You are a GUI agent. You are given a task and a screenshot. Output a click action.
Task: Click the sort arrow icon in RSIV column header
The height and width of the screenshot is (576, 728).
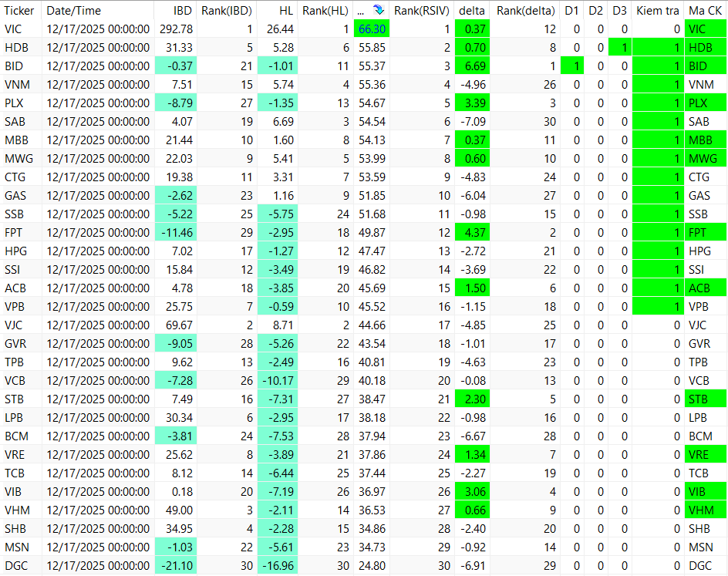[379, 10]
